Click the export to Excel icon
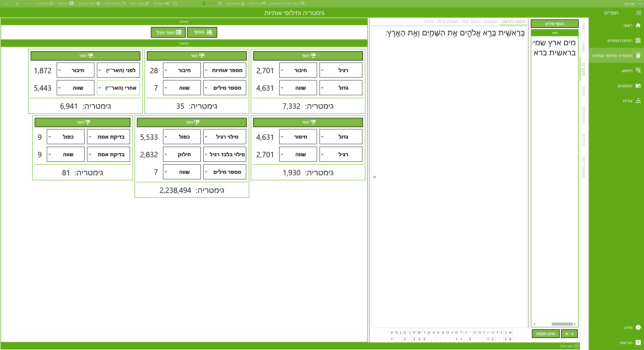Viewport: 644px width, 350px height. click(98, 4)
